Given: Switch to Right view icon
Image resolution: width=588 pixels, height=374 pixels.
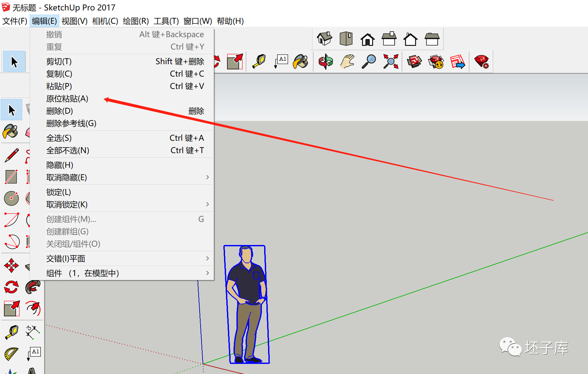Looking at the screenshot, I should click(389, 39).
